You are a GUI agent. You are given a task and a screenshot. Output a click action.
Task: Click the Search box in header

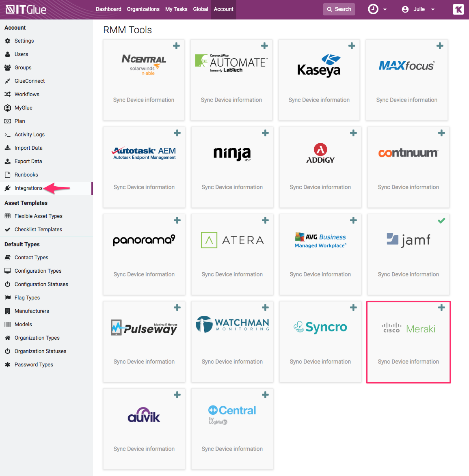tap(339, 9)
